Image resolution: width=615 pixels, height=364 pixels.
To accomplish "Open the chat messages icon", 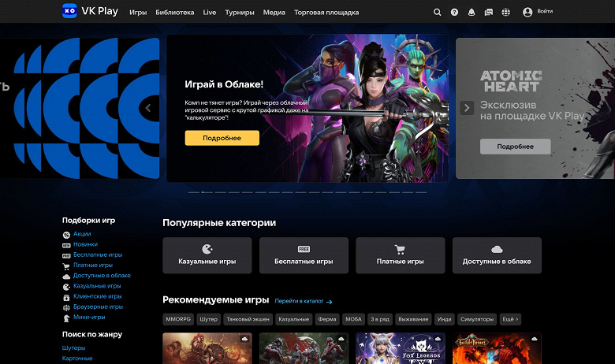I will 489,12.
